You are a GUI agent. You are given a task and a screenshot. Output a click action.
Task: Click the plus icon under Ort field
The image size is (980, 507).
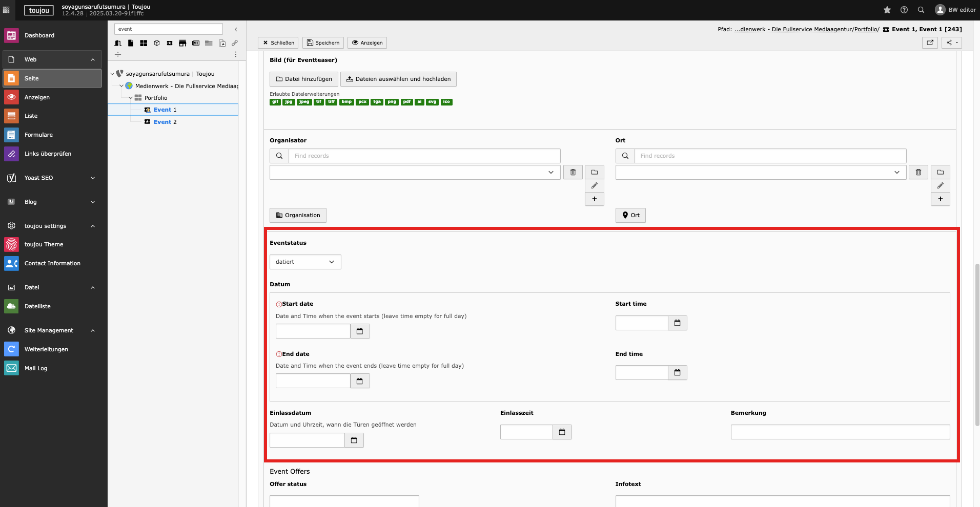(x=940, y=199)
